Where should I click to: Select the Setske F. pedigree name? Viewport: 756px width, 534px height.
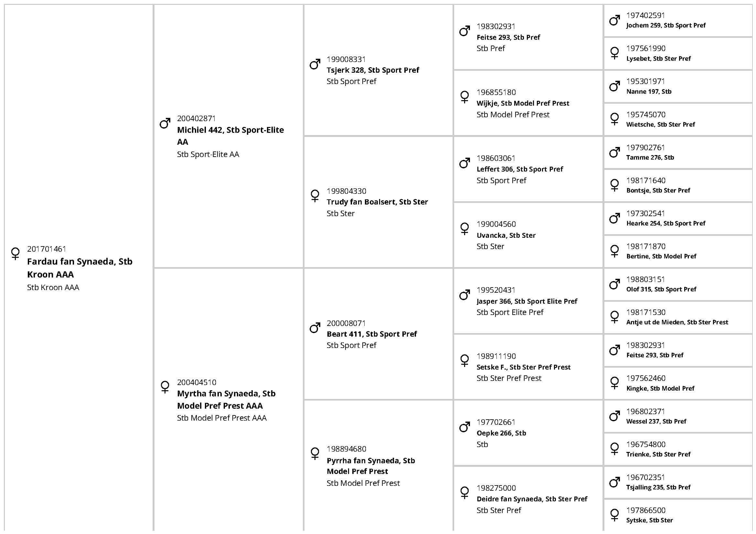click(523, 367)
